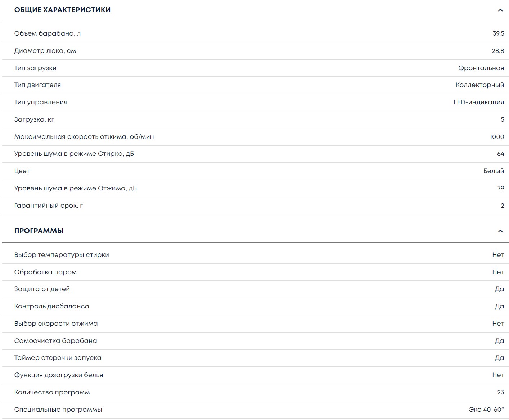Select the Количество программ value 23

(x=500, y=392)
